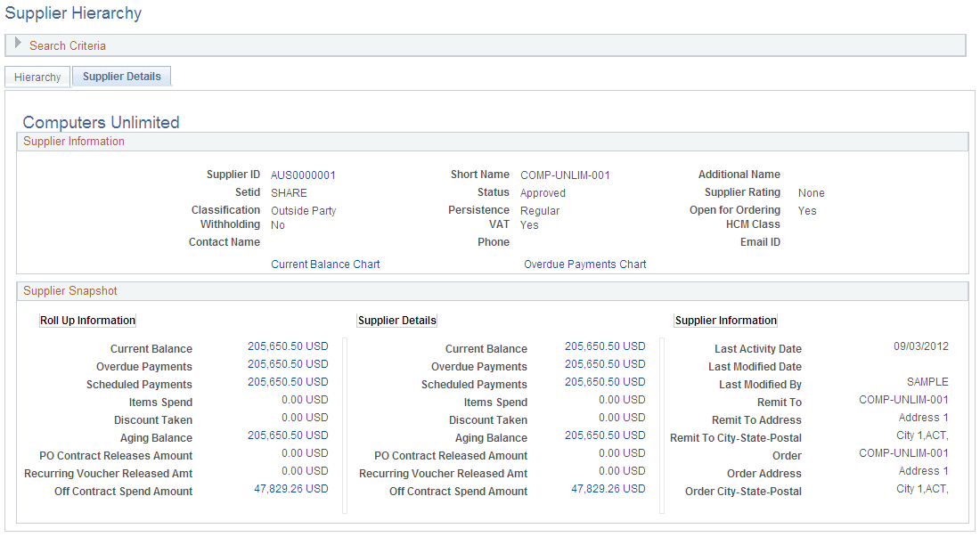Screen dimensions: 980x537
Task: Click Scheduled Payments amount under Supplier Details
Action: [608, 381]
